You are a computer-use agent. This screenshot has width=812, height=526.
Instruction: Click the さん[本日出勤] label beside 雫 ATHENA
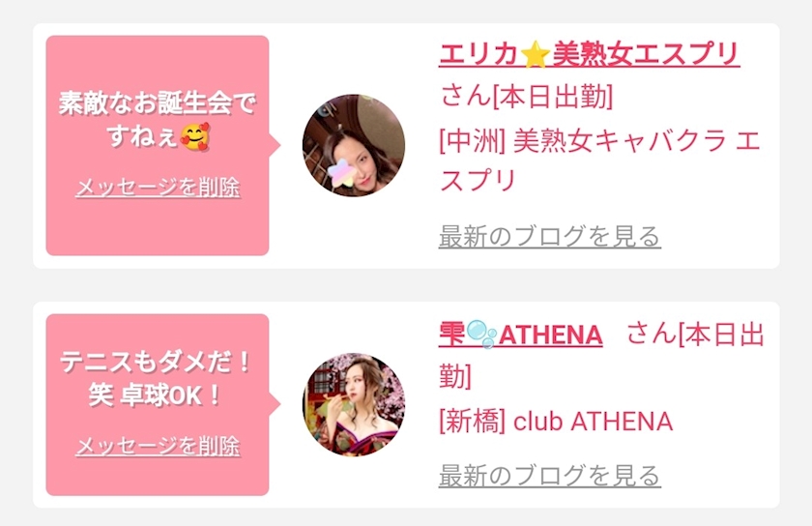pos(601,355)
